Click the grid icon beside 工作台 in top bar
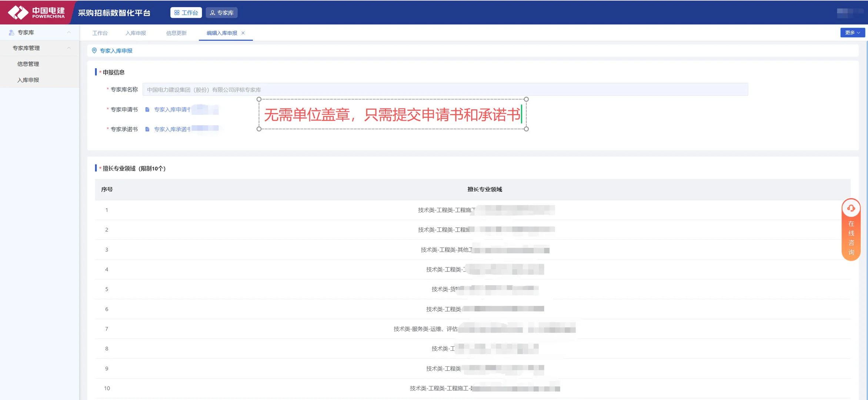Image resolution: width=868 pixels, height=400 pixels. 177,12
